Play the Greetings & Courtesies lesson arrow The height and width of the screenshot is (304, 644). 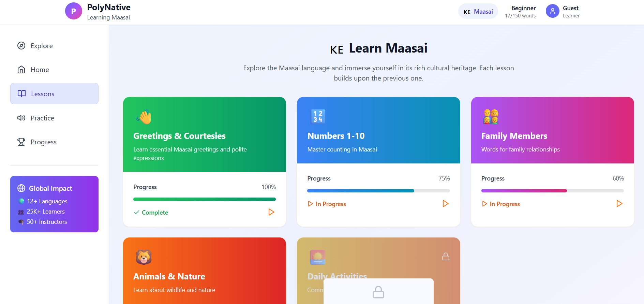click(x=271, y=212)
